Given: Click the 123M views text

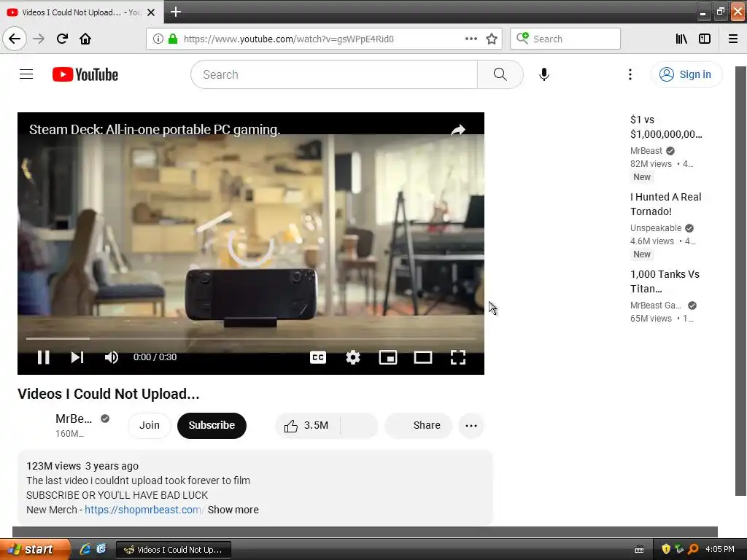Looking at the screenshot, I should (53, 466).
